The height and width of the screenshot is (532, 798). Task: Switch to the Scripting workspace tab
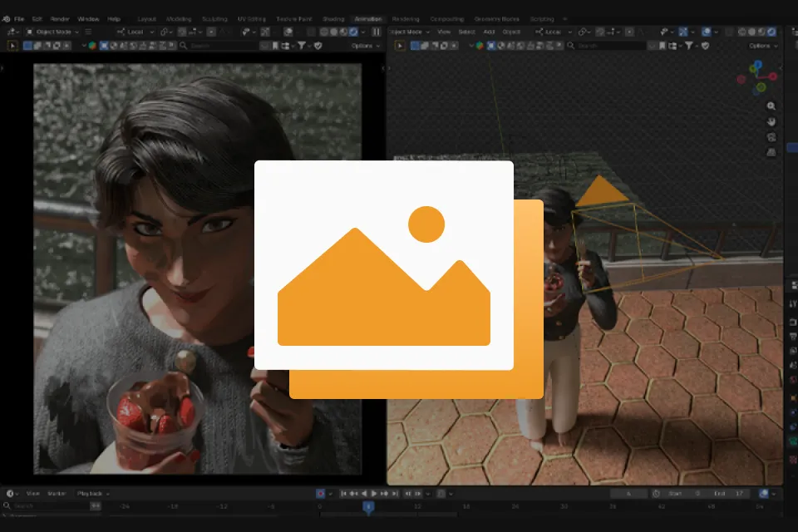pyautogui.click(x=542, y=19)
